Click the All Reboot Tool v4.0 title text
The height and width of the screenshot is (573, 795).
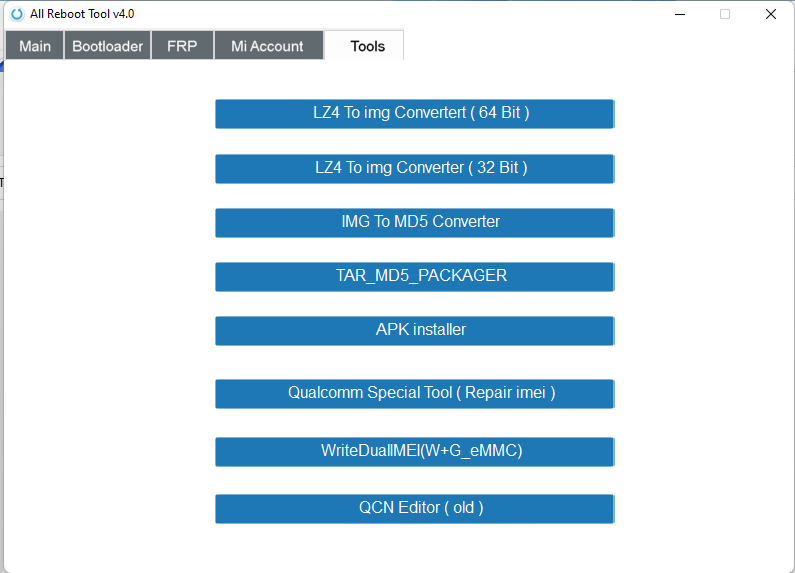pos(82,14)
